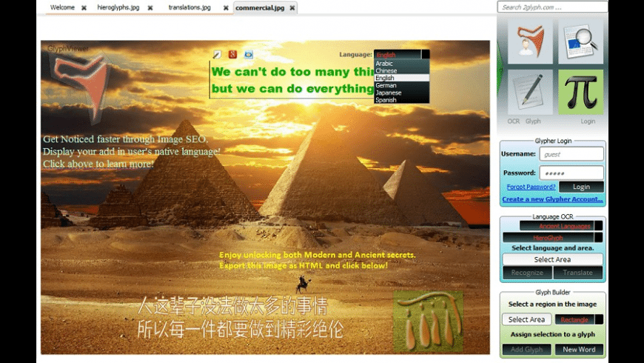This screenshot has width=644, height=363.
Task: Close the translations.jpg tab
Action: 226,8
